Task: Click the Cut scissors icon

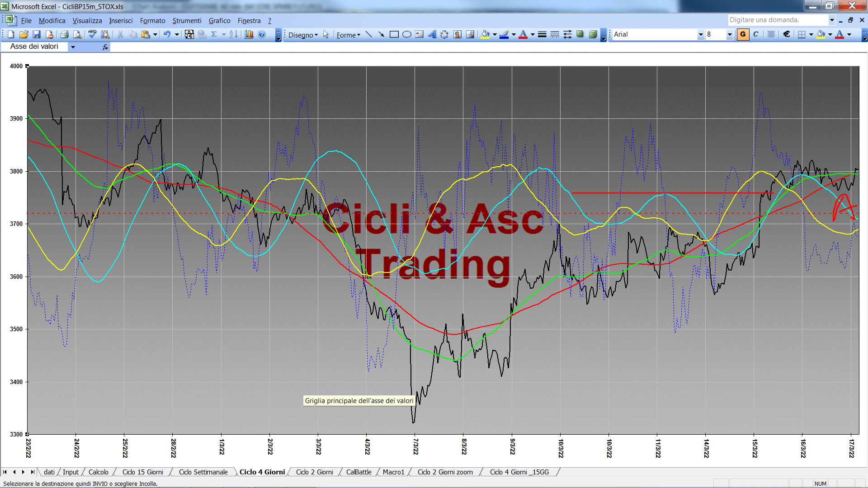Action: coord(120,34)
